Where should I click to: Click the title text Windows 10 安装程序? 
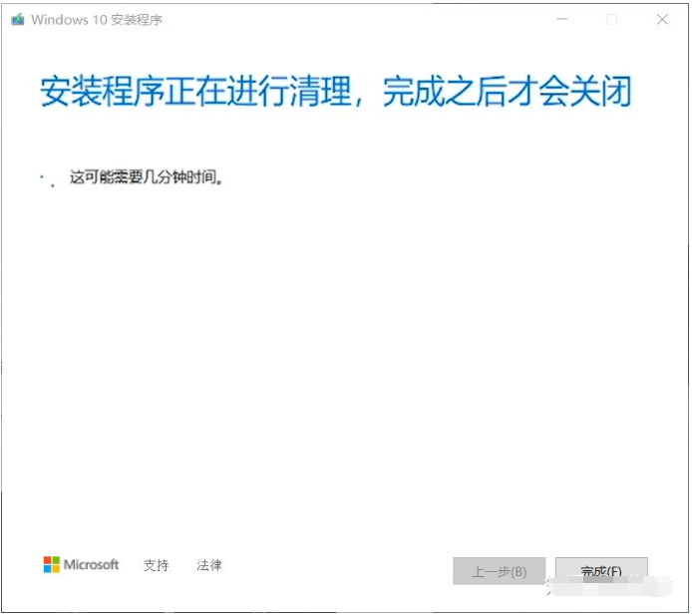point(97,20)
